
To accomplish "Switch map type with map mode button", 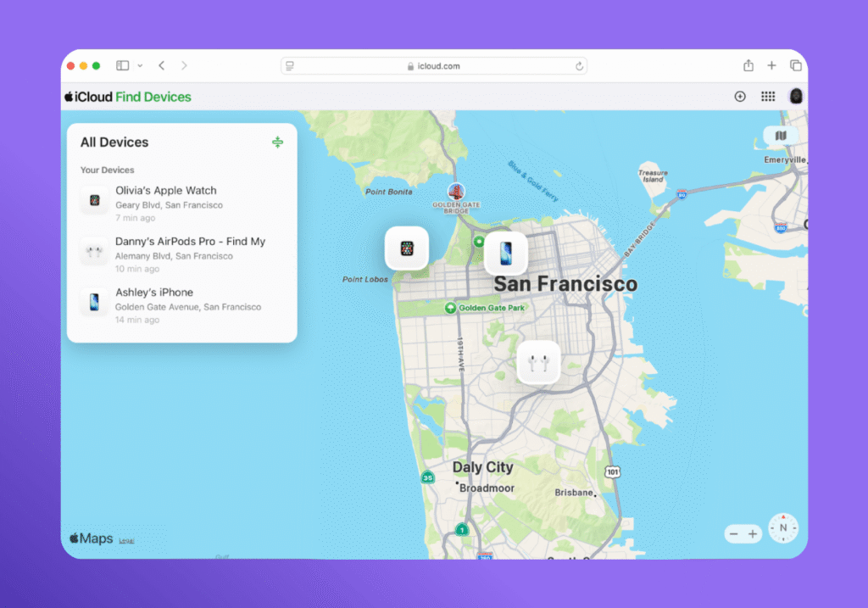I will click(781, 136).
